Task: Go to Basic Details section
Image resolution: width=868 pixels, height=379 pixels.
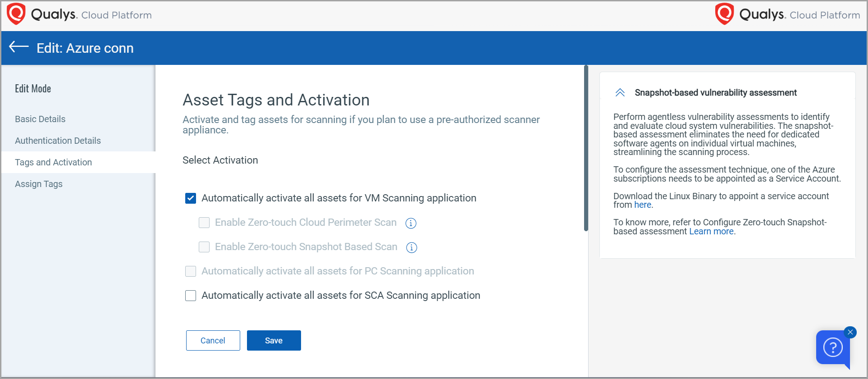Action: pyautogui.click(x=40, y=119)
